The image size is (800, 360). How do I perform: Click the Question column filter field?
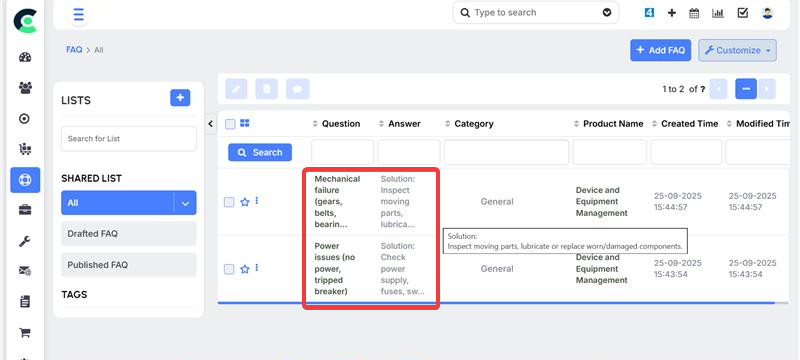(x=343, y=152)
